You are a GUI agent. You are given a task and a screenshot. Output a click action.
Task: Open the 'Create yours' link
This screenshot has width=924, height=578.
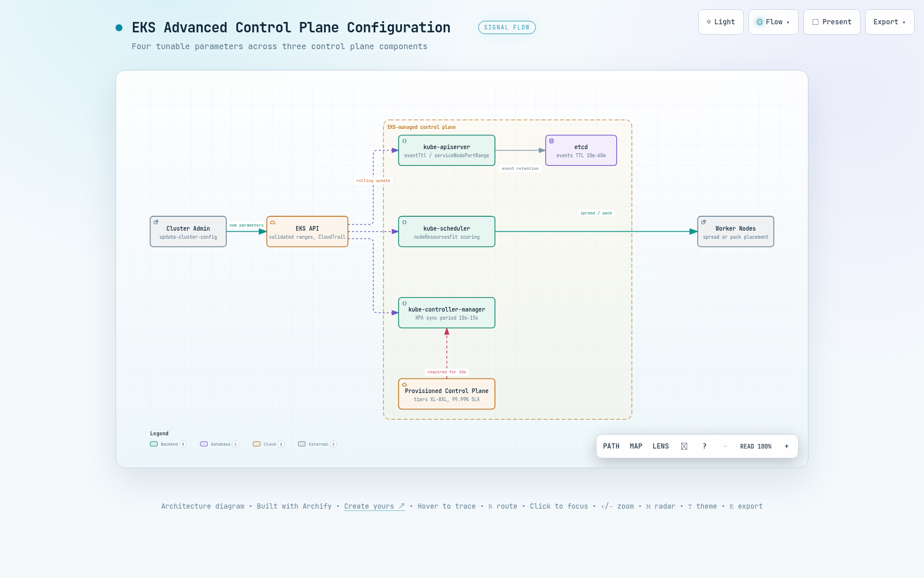tap(374, 506)
